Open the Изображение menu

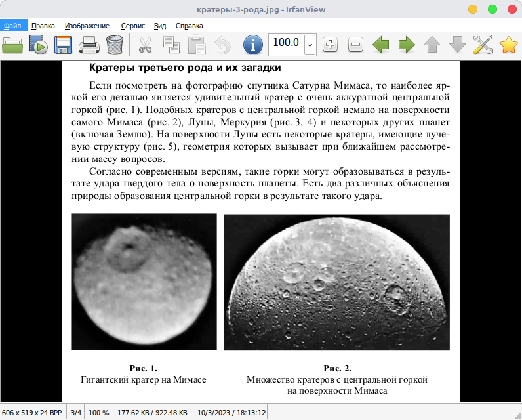coord(87,26)
